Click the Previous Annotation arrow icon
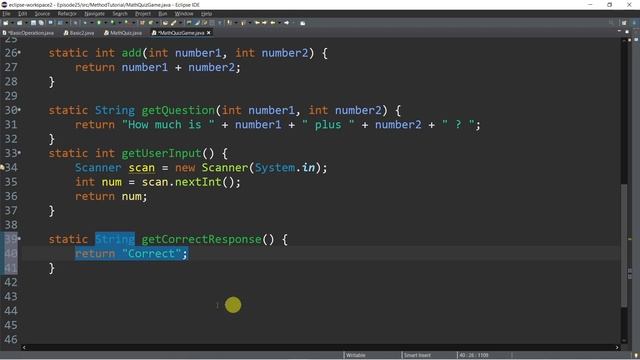 tap(243, 23)
